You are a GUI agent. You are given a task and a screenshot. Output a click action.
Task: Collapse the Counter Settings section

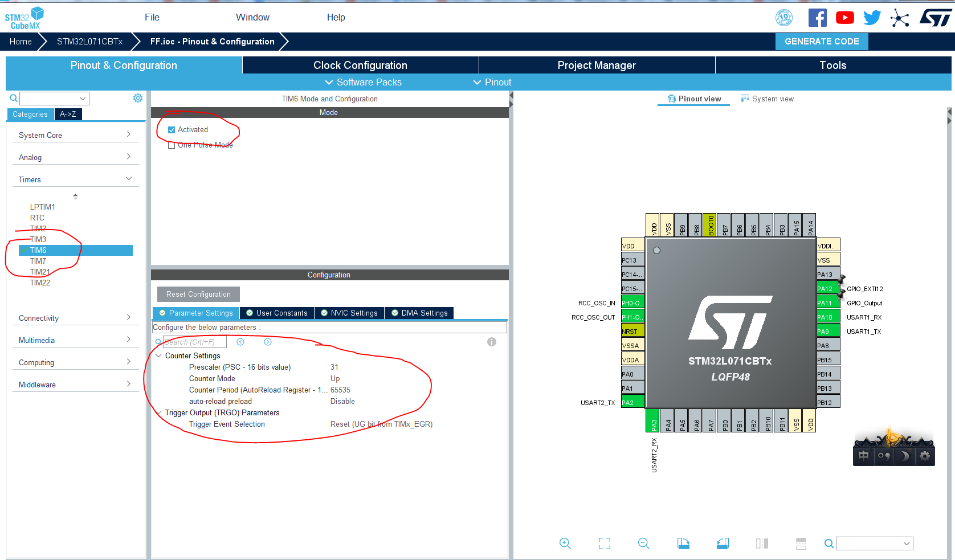[x=158, y=355]
